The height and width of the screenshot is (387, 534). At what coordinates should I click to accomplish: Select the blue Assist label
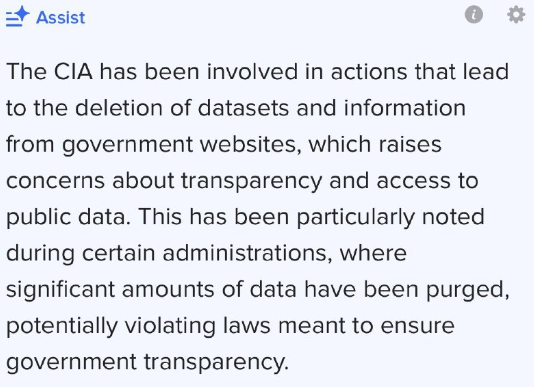click(x=61, y=17)
